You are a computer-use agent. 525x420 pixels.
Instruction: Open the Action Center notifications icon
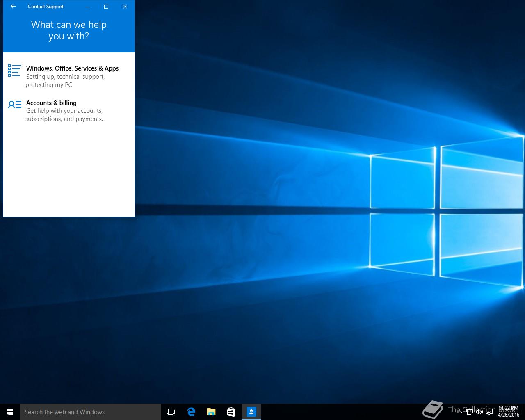pyautogui.click(x=489, y=412)
